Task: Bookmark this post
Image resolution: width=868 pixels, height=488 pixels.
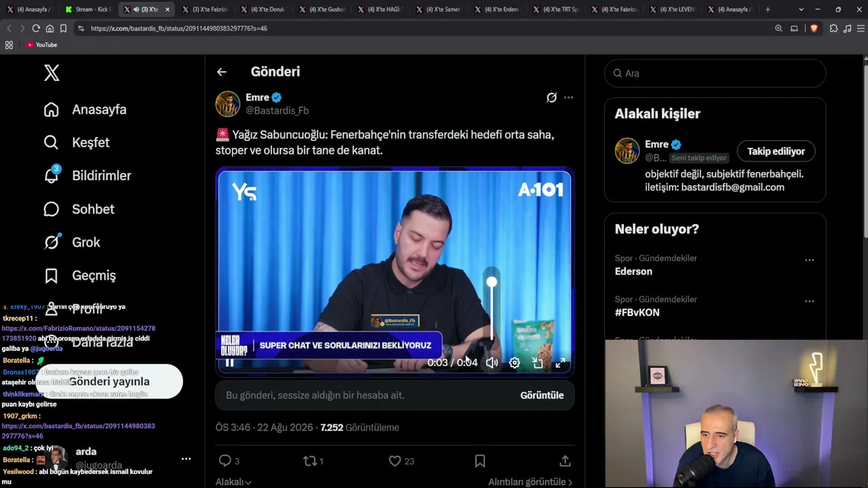Action: [480, 461]
